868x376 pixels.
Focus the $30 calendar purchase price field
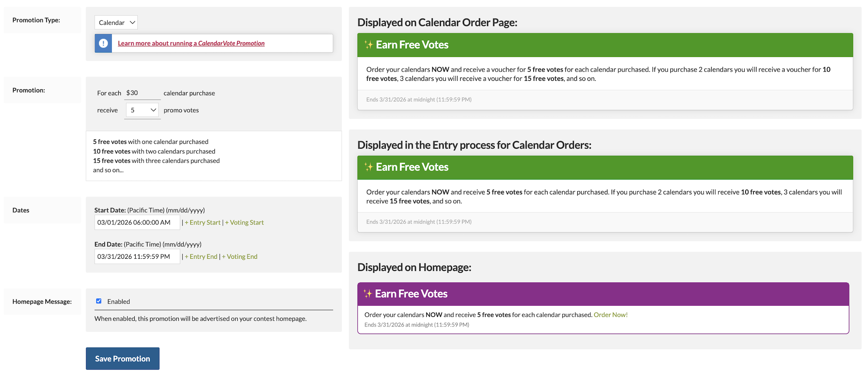tap(142, 93)
